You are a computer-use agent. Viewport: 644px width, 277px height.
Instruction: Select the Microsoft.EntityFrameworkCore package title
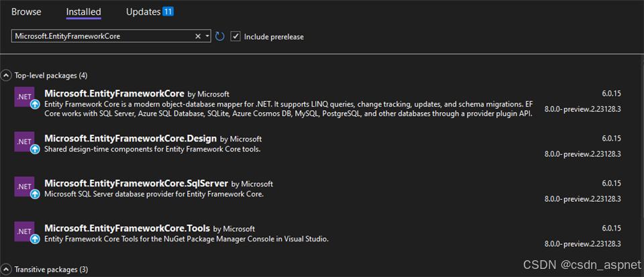[114, 94]
